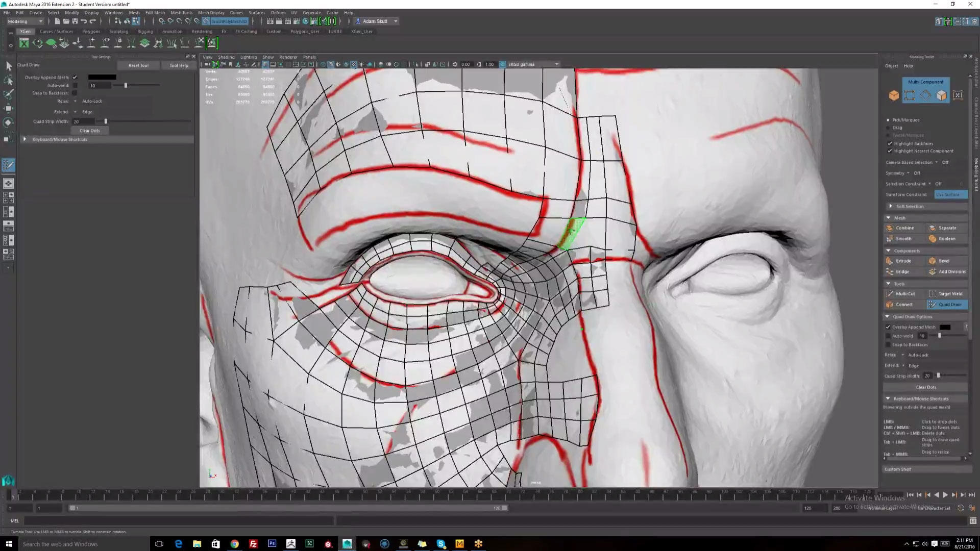Click Bevel in the Components section
980x551 pixels.
tap(943, 261)
